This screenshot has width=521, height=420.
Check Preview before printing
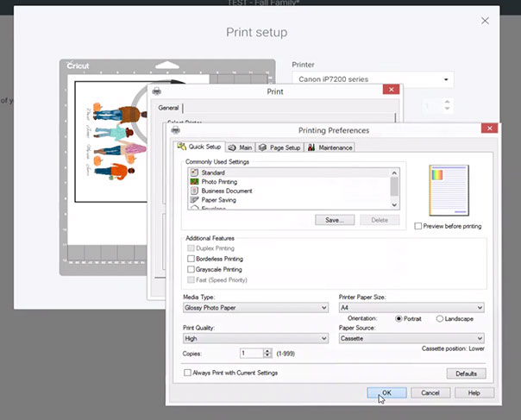pos(418,226)
